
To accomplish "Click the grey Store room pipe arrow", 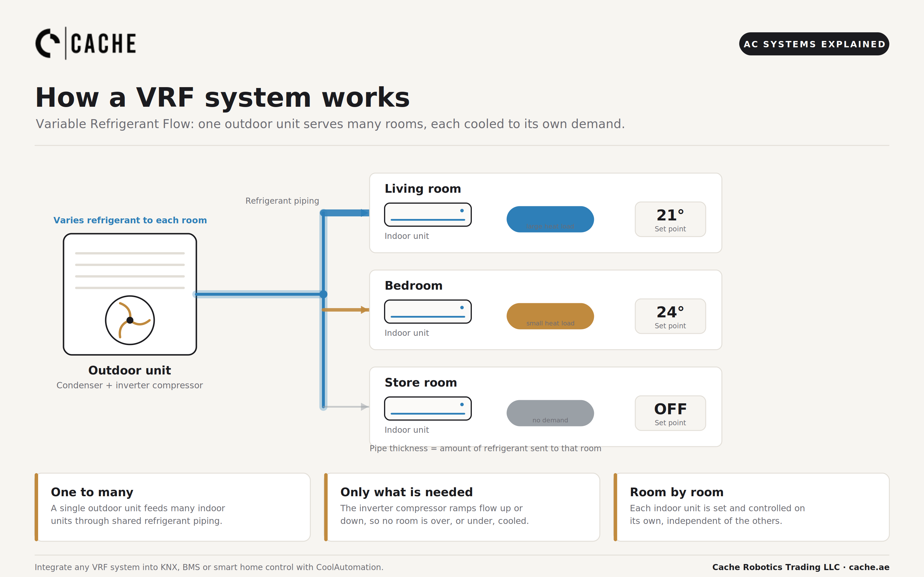I will tap(365, 407).
